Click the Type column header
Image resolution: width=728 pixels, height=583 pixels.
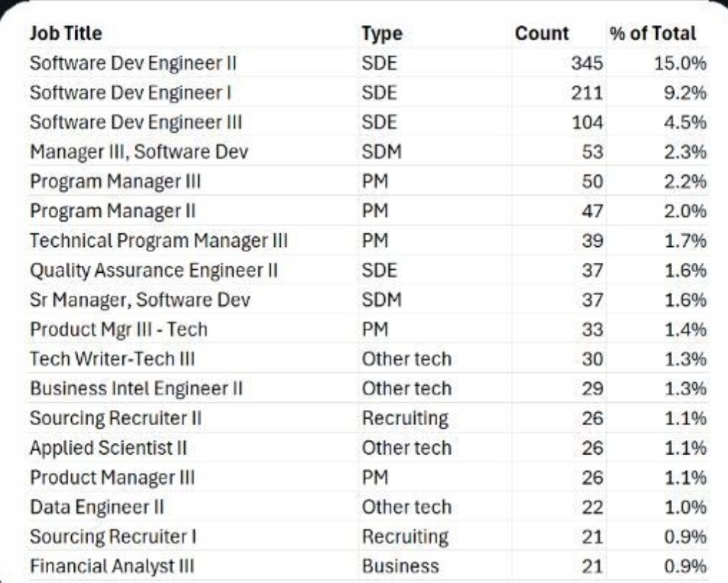pos(382,34)
